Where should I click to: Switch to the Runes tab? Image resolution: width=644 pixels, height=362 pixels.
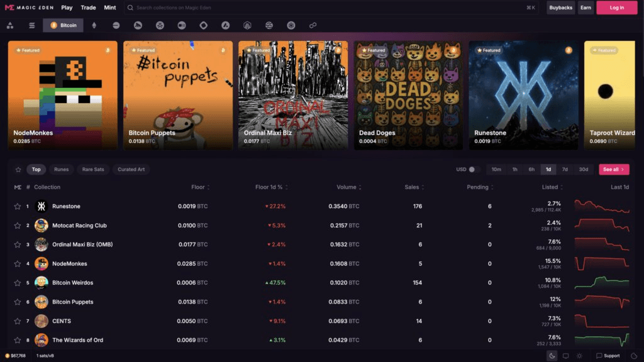click(61, 169)
